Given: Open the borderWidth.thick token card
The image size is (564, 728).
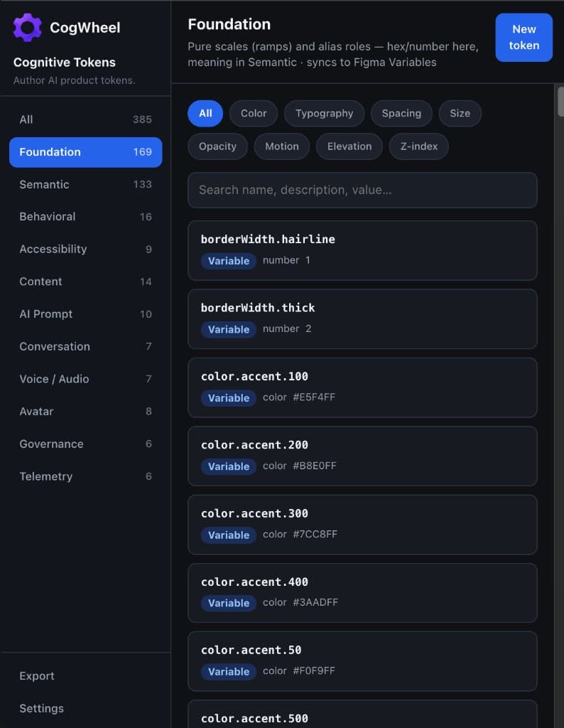Looking at the screenshot, I should [362, 319].
